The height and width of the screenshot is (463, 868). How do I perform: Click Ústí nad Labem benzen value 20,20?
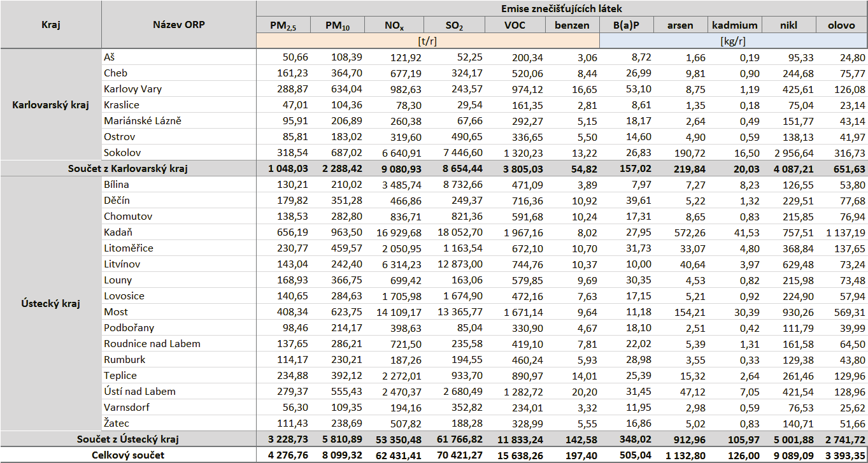[586, 392]
